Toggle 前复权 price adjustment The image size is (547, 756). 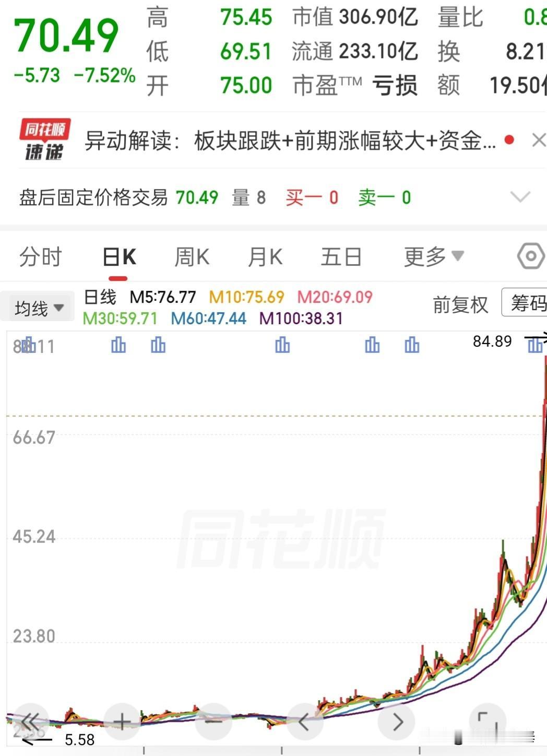[460, 304]
